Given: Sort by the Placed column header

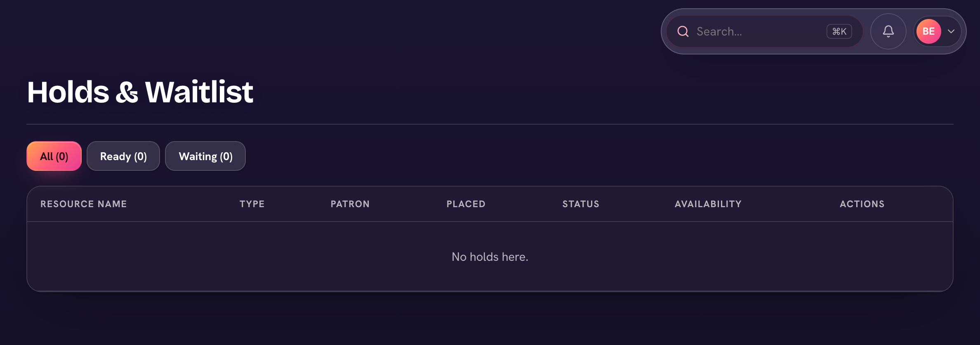Looking at the screenshot, I should (x=466, y=204).
